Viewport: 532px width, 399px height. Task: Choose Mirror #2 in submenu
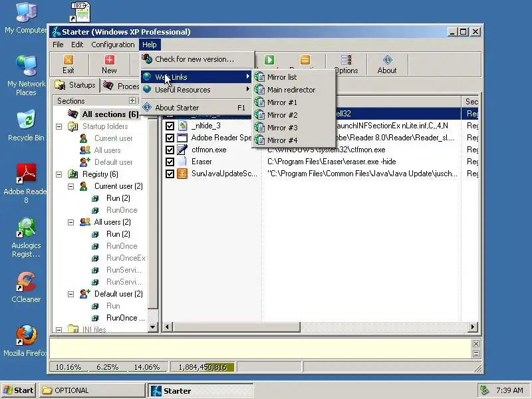pos(294,115)
